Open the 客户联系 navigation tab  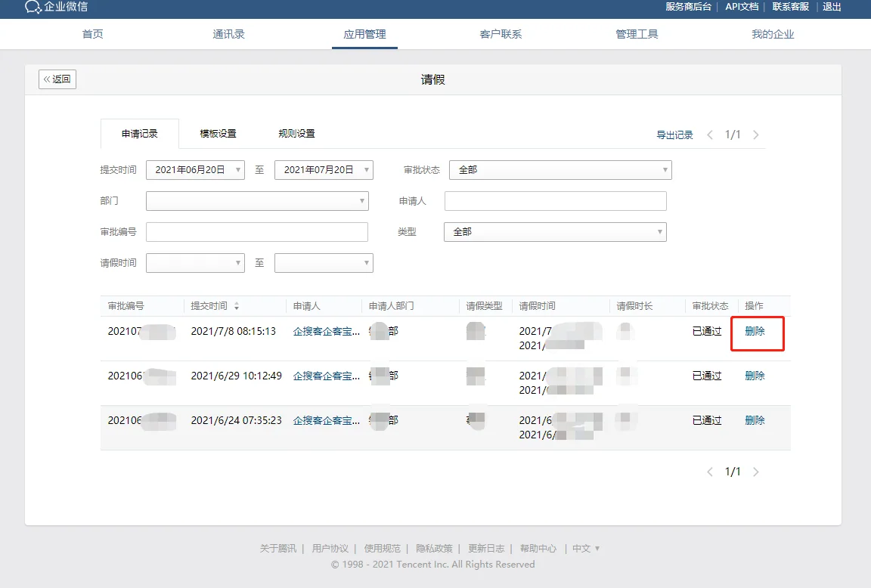501,35
